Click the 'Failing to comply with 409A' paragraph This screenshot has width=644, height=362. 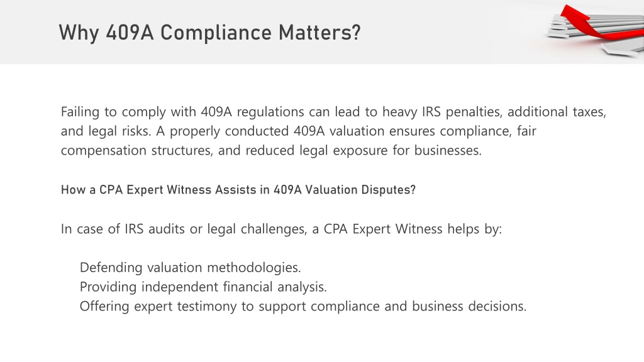pyautogui.click(x=333, y=131)
